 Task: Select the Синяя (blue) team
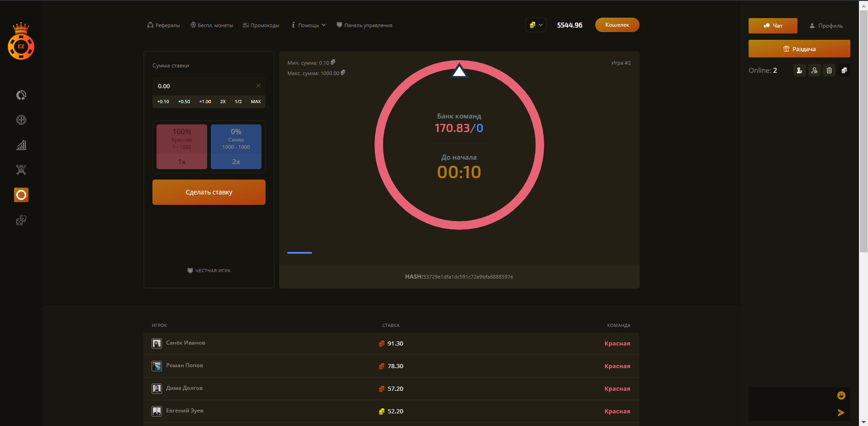(236, 147)
